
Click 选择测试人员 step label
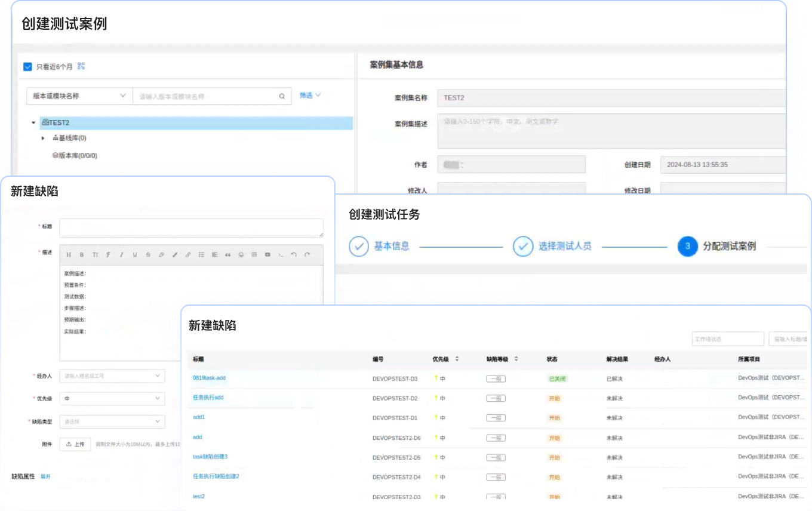(x=565, y=246)
